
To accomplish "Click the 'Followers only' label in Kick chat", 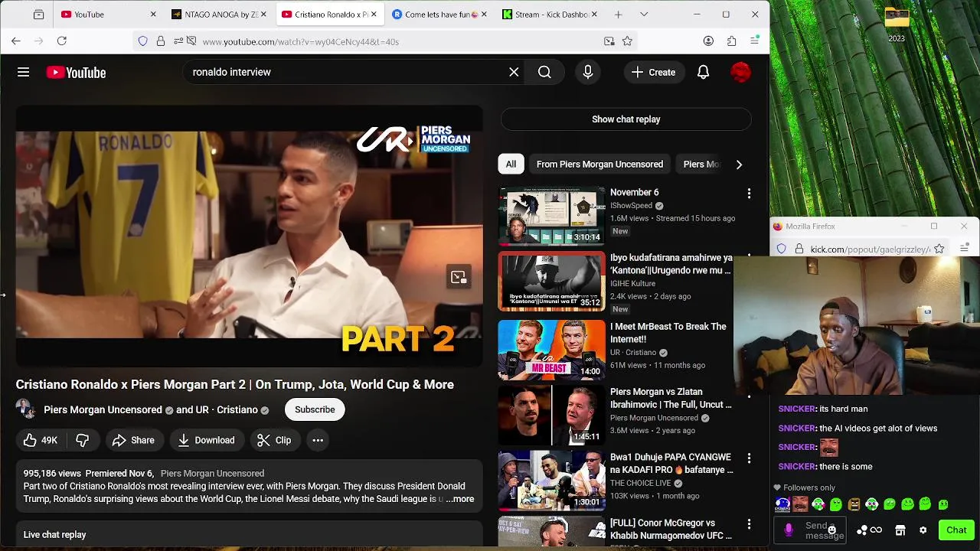I will click(809, 487).
